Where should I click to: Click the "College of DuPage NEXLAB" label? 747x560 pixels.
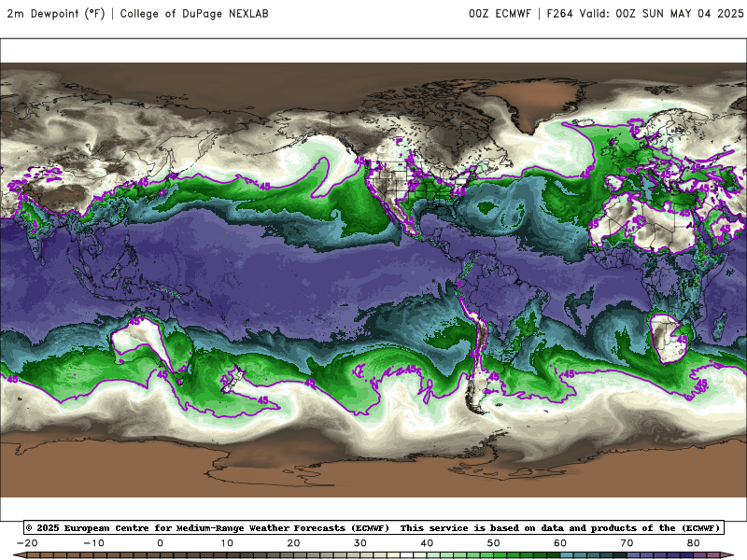pos(194,14)
